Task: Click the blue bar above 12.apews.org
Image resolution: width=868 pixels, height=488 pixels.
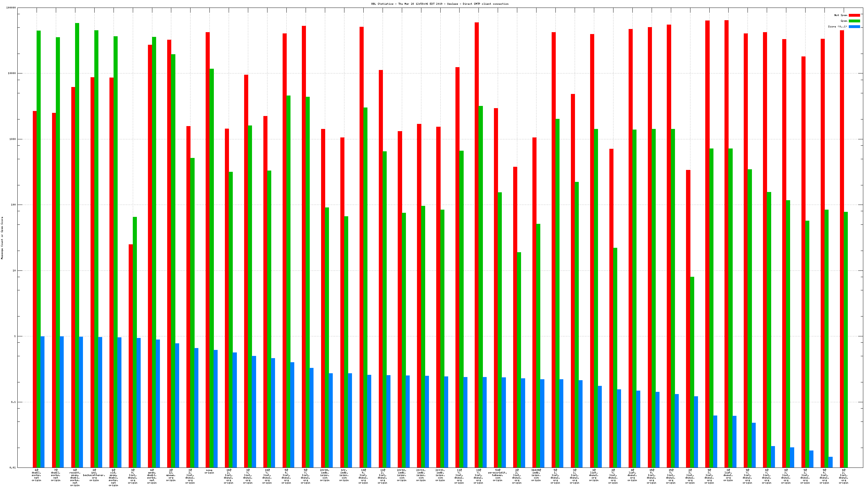Action: coord(177,404)
